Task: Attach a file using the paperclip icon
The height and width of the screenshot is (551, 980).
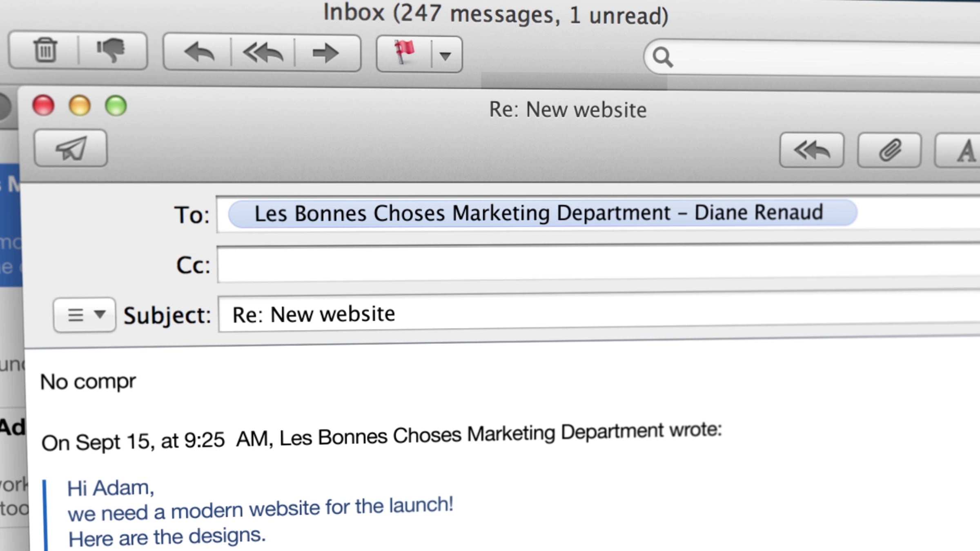Action: click(889, 150)
